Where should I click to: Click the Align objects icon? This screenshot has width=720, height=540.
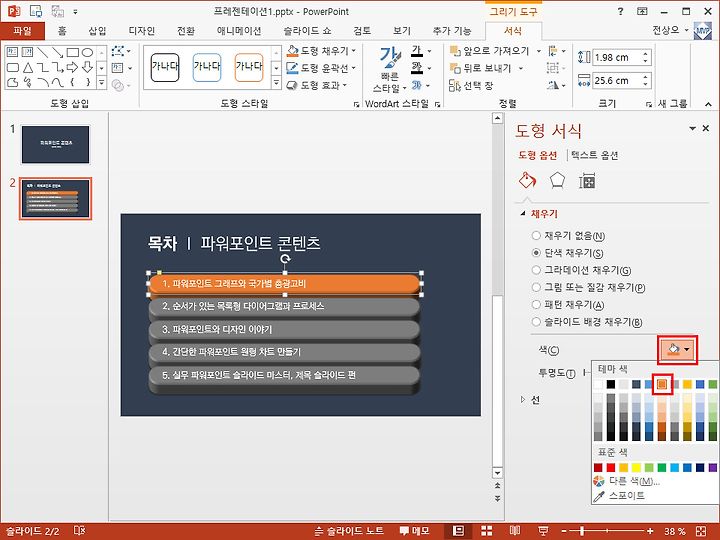coord(553,51)
